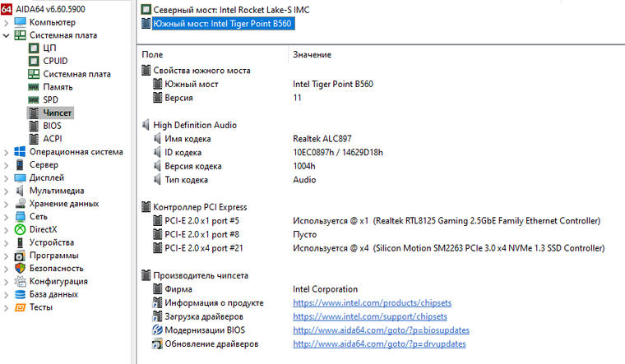Click the Свойства южного моста group header
The image size is (625, 364).
201,71
